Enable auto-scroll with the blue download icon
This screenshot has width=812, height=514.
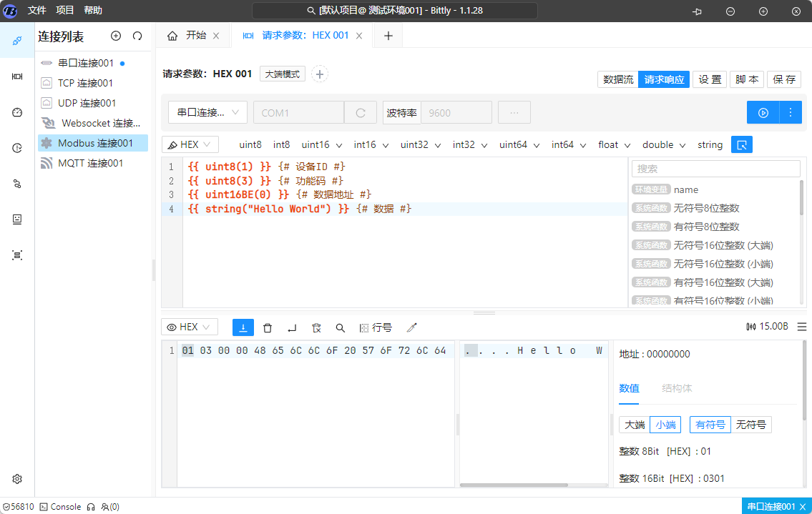coord(243,327)
